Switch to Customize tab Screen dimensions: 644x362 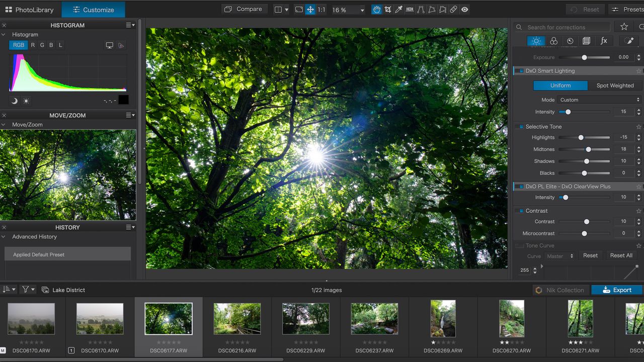93,10
